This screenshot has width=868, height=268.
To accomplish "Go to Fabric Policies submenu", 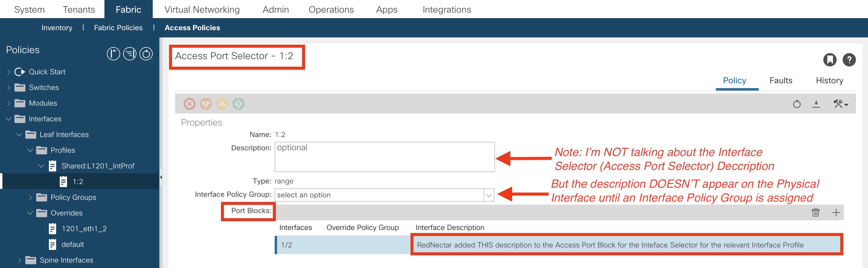I will (118, 28).
